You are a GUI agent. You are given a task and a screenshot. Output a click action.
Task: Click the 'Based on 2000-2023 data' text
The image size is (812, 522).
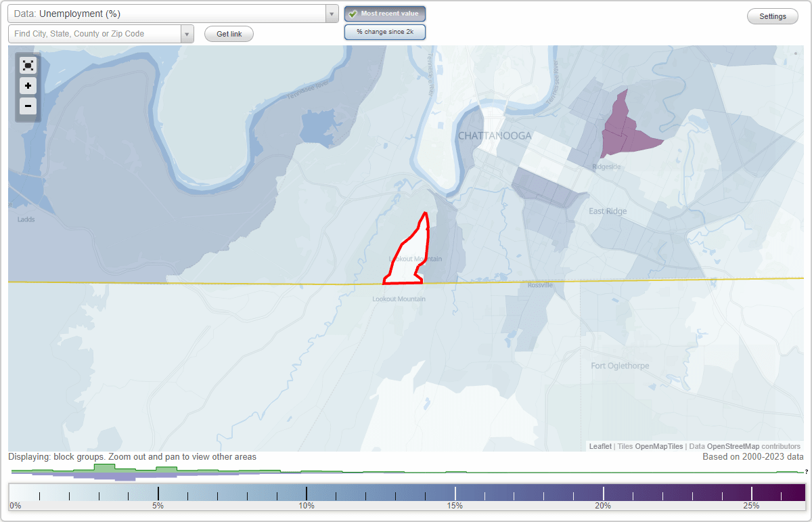(x=752, y=457)
